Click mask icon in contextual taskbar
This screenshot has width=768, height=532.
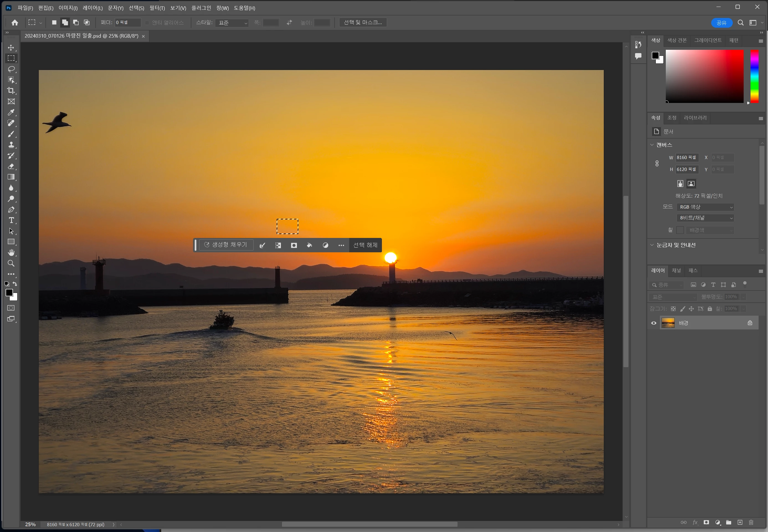tap(294, 245)
